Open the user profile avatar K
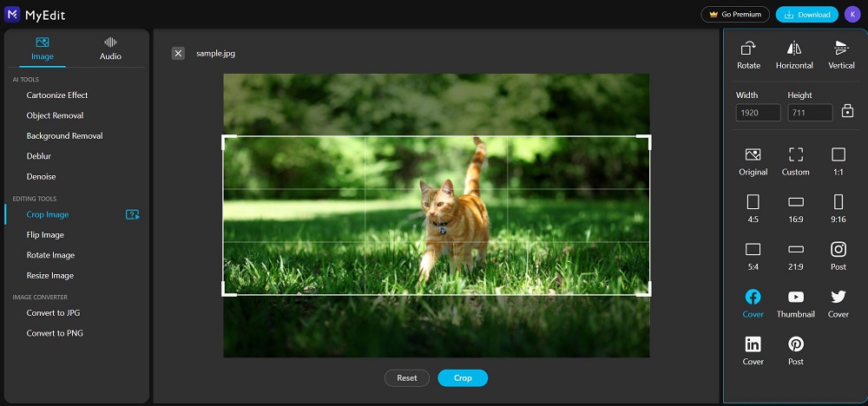The height and width of the screenshot is (406, 868). click(x=852, y=15)
